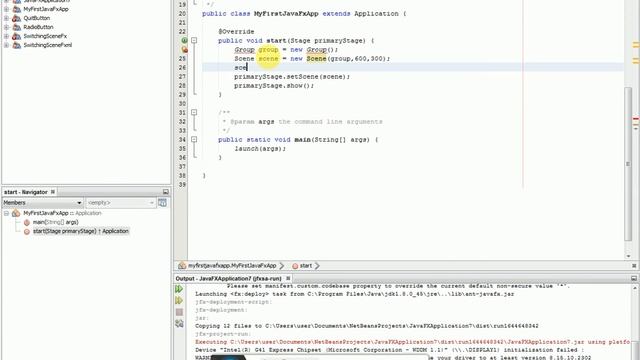Click the primaryStage.setScene(scene) line
640x360 pixels.
292,76
